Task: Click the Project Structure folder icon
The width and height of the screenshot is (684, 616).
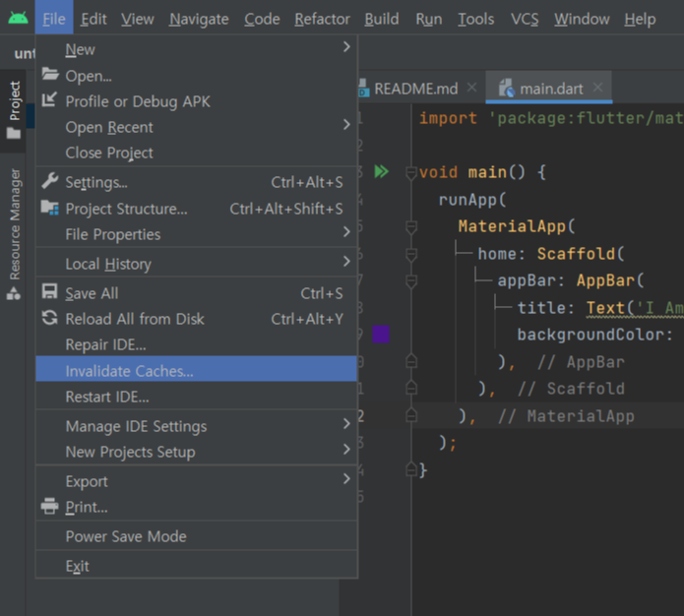Action: coord(50,208)
